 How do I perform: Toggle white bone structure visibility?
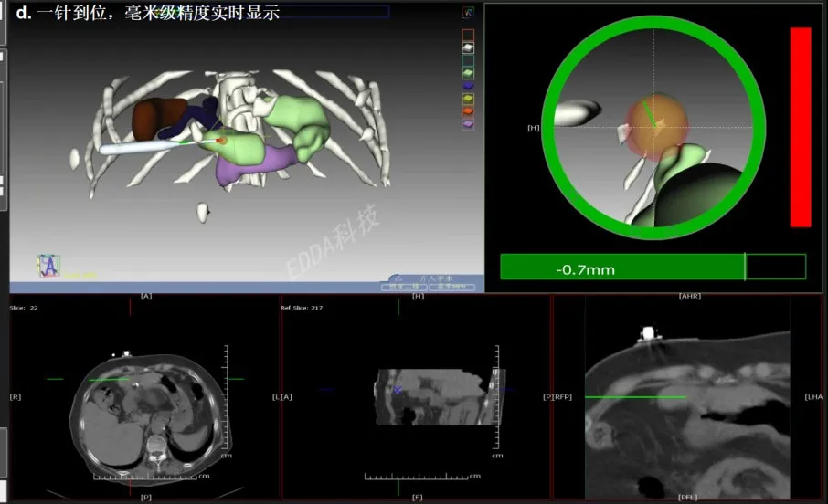click(468, 47)
